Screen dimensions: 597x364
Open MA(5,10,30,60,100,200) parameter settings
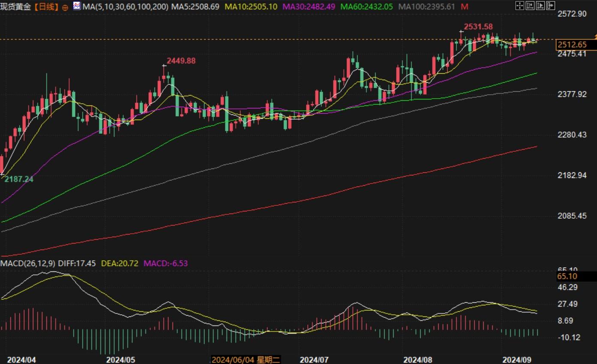pyautogui.click(x=125, y=7)
